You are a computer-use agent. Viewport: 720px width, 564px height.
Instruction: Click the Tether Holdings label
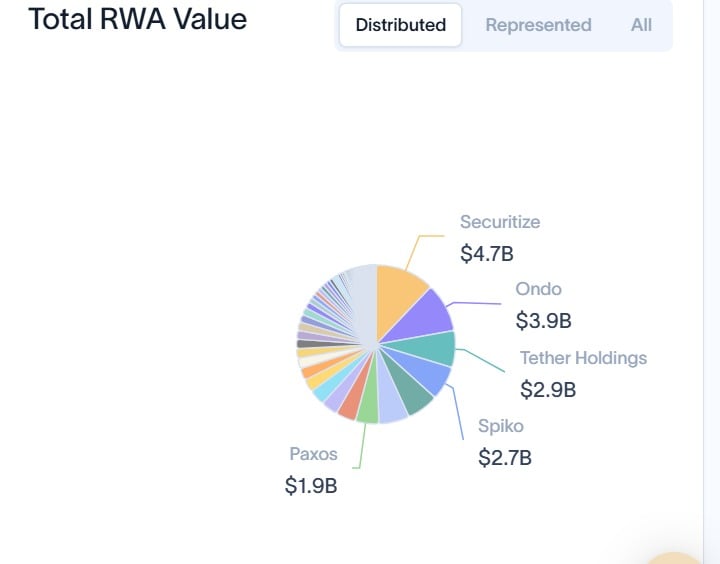[x=583, y=358]
